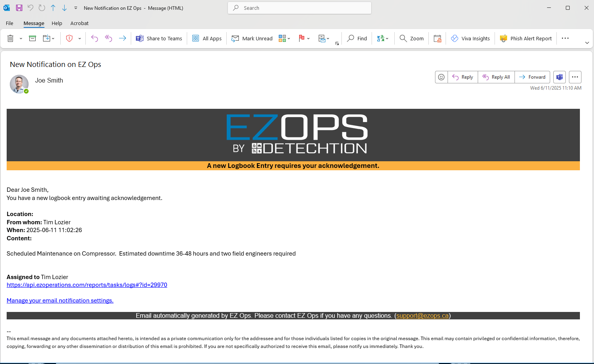Open the Tags dialog launcher

point(337,43)
